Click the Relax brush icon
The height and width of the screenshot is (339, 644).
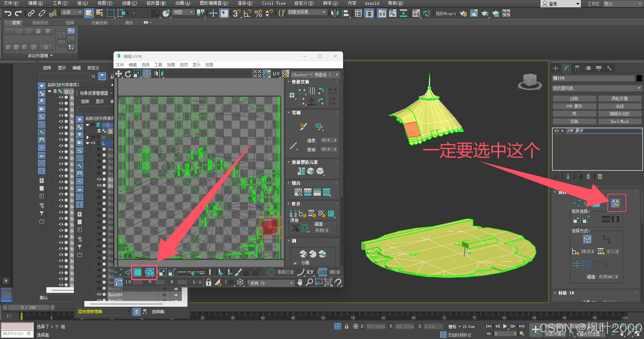319,126
